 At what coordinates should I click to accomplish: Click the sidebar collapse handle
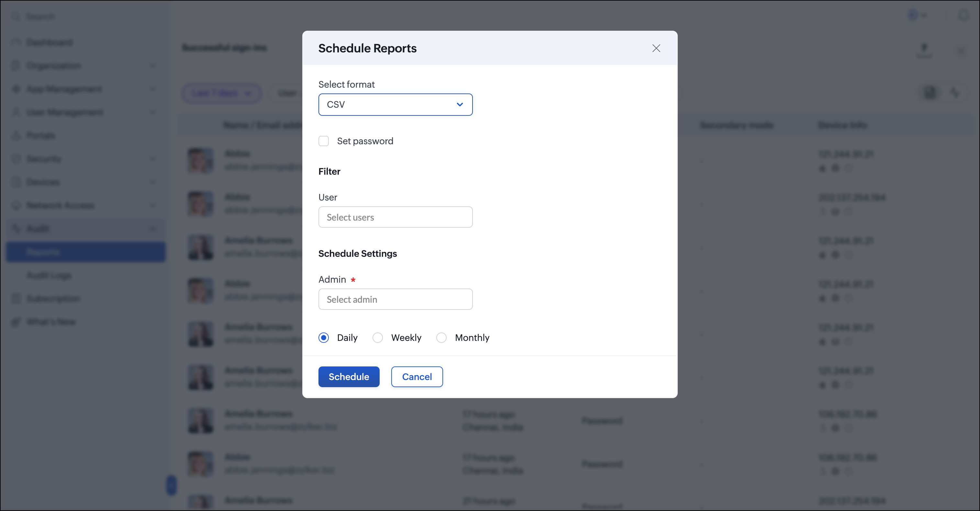[x=172, y=485]
